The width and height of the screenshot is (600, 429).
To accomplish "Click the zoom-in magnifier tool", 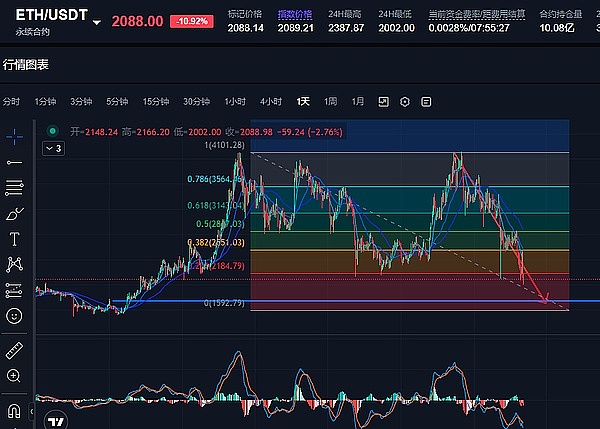I will [x=14, y=376].
